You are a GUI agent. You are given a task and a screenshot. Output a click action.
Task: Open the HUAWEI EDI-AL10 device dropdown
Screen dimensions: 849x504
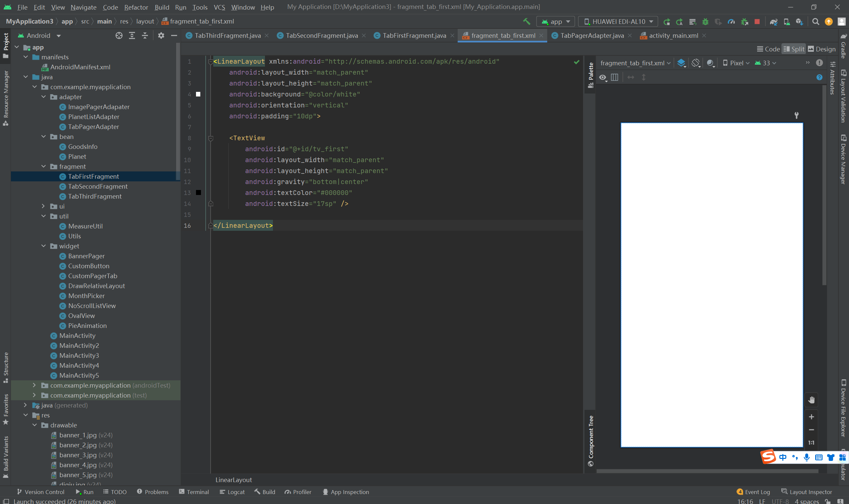[x=618, y=22]
